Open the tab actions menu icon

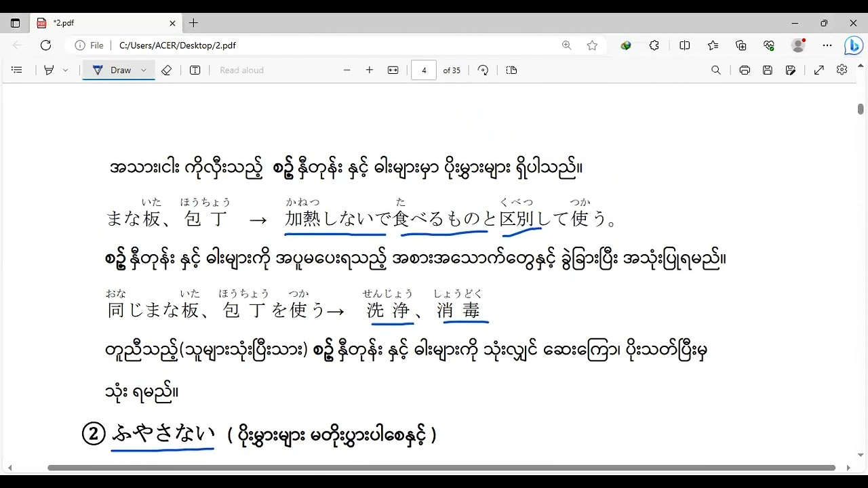tap(15, 23)
